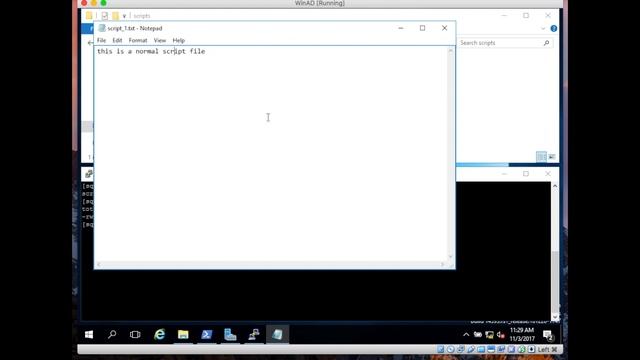Open Server Manager taskbar icon
Screen dimensions: 640x360
coord(230,335)
